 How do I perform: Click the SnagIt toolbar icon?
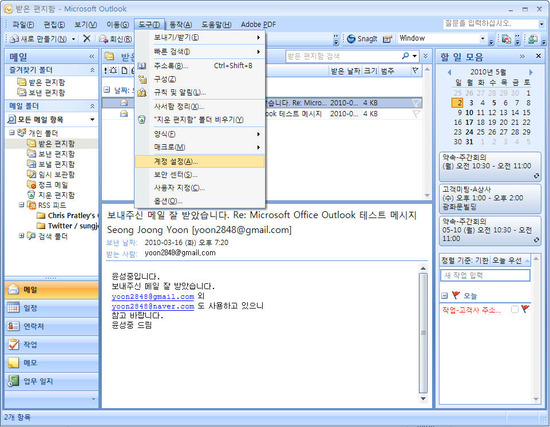[362, 39]
